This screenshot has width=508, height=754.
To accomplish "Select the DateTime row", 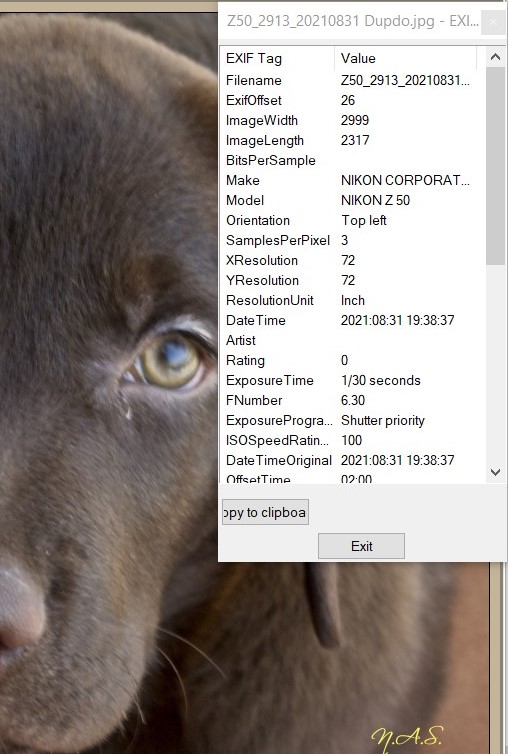I will [353, 320].
